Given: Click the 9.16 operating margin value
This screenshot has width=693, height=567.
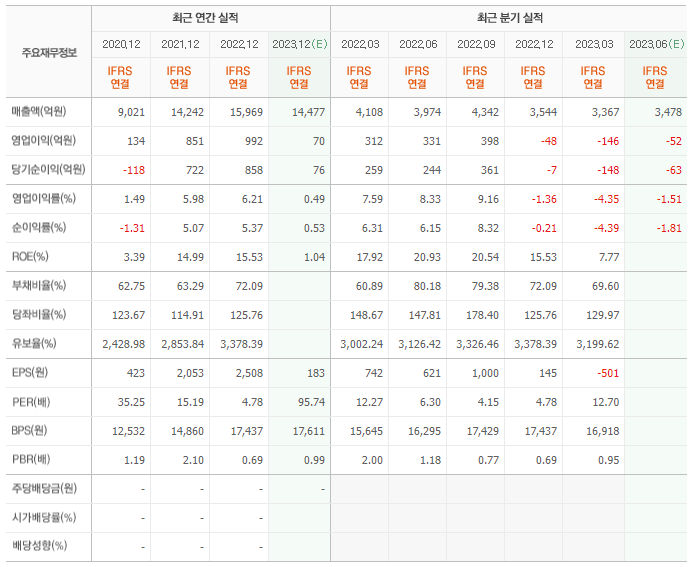Looking at the screenshot, I should pyautogui.click(x=488, y=199).
